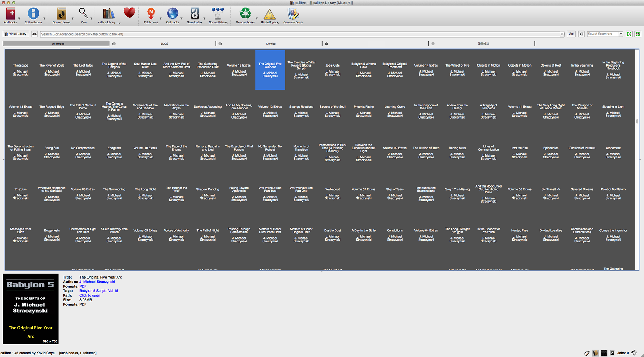Viewport: 644px width, 357px height.
Task: Expand the Get books dropdown arrow
Action: pyautogui.click(x=181, y=18)
